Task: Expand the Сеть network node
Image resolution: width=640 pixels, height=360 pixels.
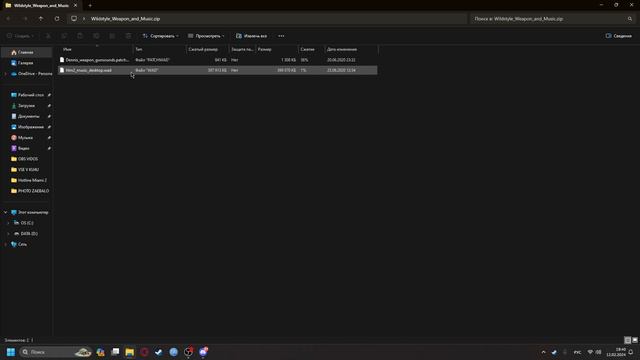Action: click(x=5, y=244)
